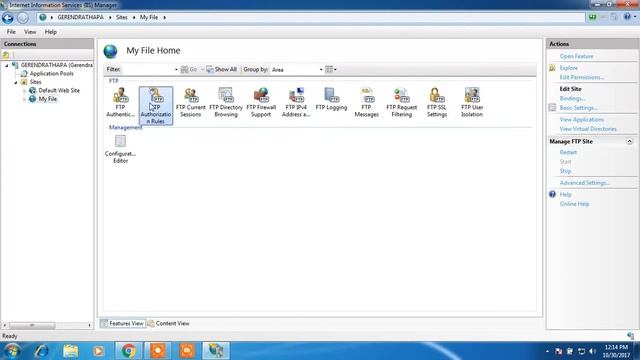
Task: Open FTP Current Sessions feature
Action: pyautogui.click(x=191, y=102)
